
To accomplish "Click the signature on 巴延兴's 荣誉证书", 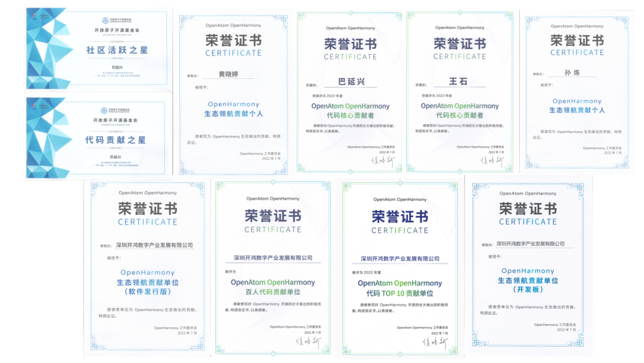I will [383, 161].
